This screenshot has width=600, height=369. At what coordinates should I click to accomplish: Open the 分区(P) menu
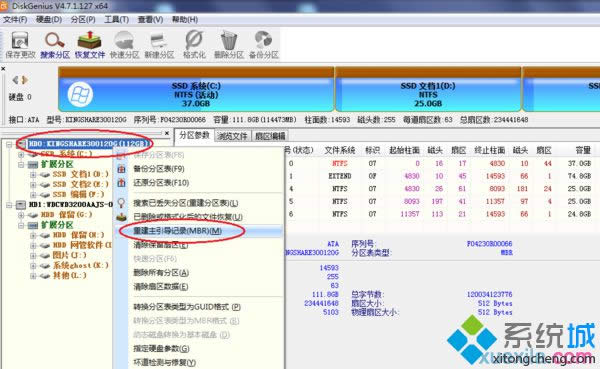click(x=83, y=19)
